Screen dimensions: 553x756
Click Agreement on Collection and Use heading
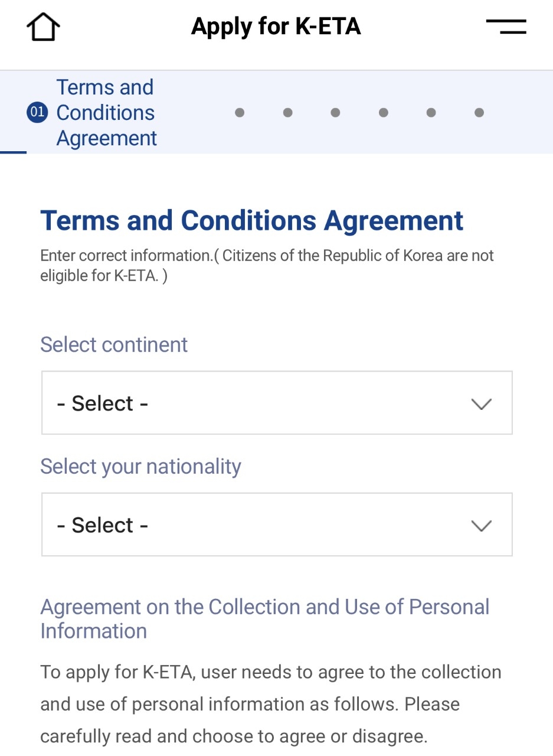coord(264,618)
